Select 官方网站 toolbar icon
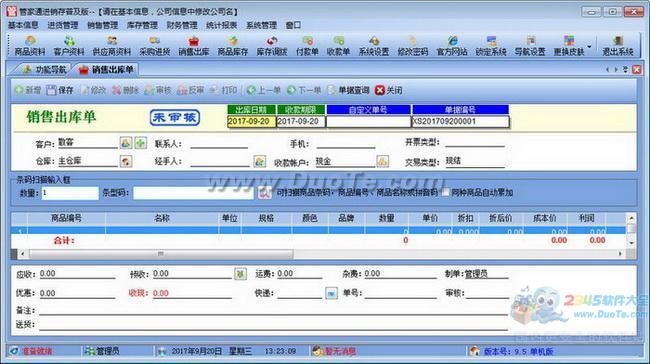This screenshot has width=650, height=364. coord(452,46)
